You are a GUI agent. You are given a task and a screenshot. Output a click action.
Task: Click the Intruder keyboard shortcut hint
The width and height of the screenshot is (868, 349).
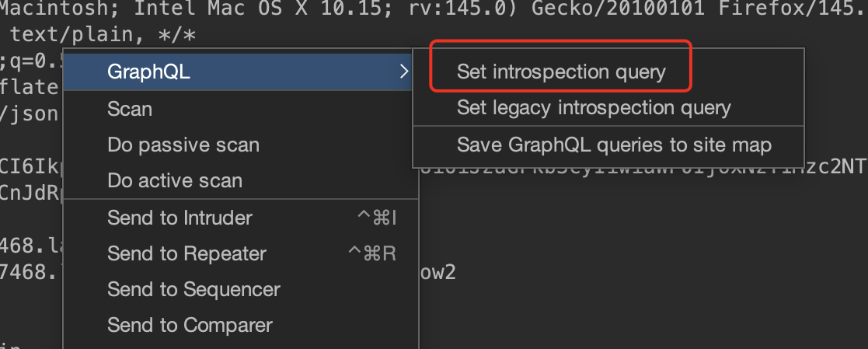coord(377,218)
